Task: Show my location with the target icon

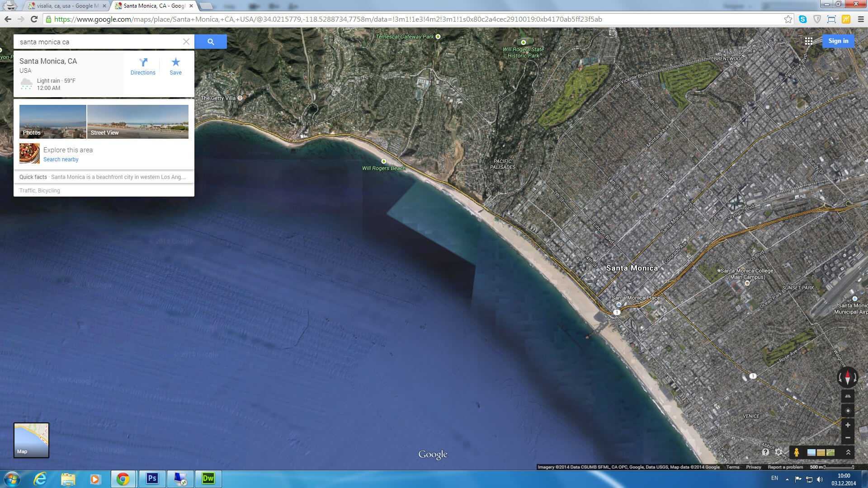Action: pyautogui.click(x=848, y=411)
